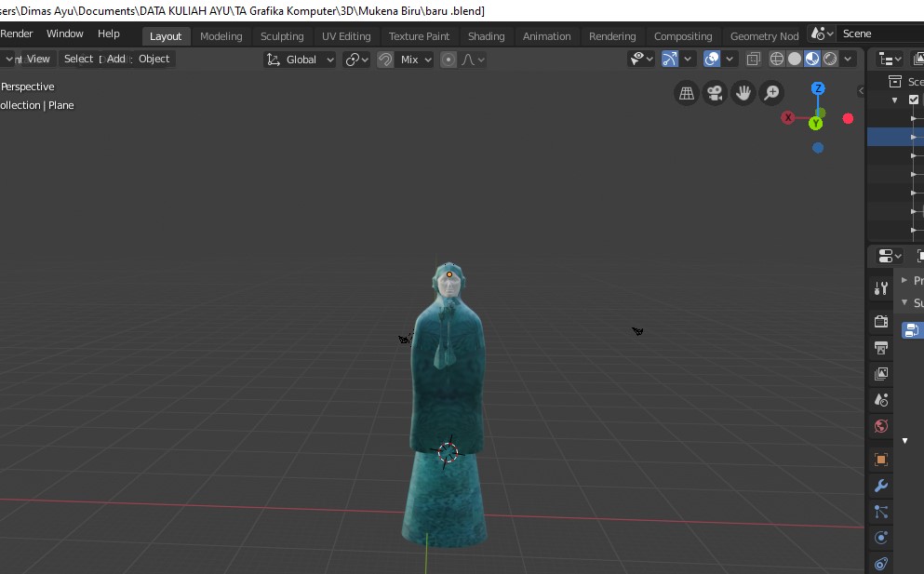Switch to the Sculpting workspace tab
Screen dimensions: 924x574
tap(282, 36)
